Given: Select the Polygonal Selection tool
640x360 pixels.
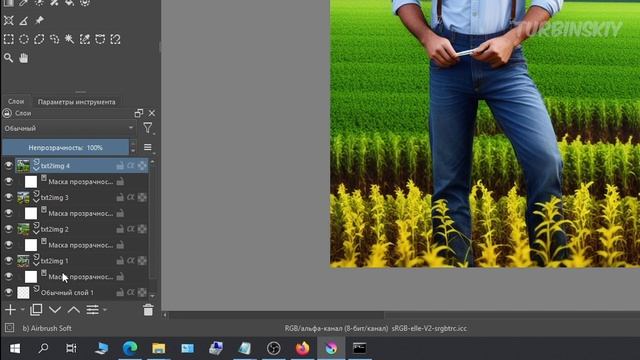Looking at the screenshot, I should (x=39, y=39).
